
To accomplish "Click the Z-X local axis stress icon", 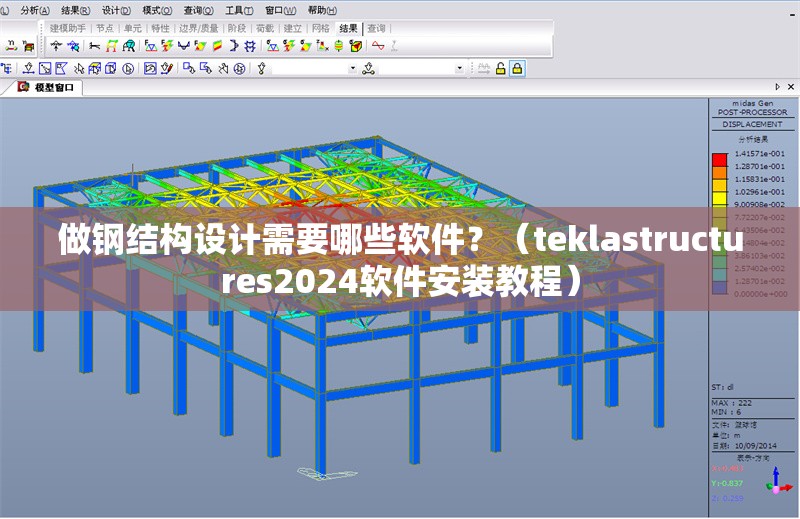I will point(322,46).
